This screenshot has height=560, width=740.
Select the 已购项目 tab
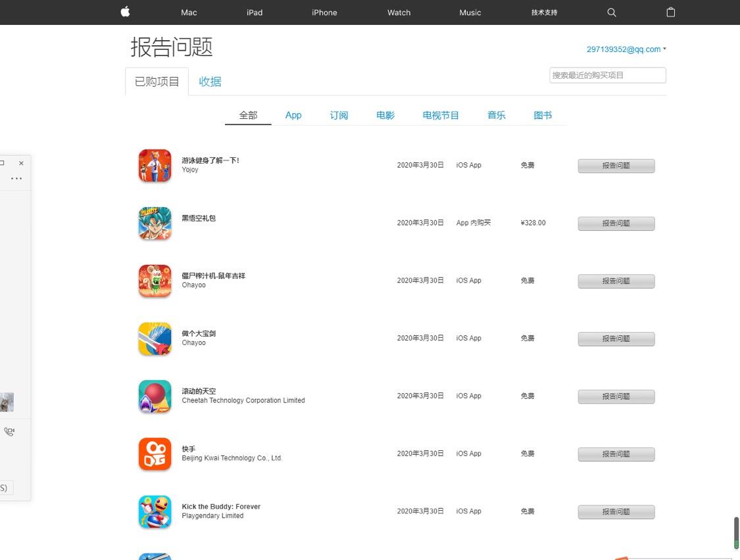pyautogui.click(x=157, y=82)
